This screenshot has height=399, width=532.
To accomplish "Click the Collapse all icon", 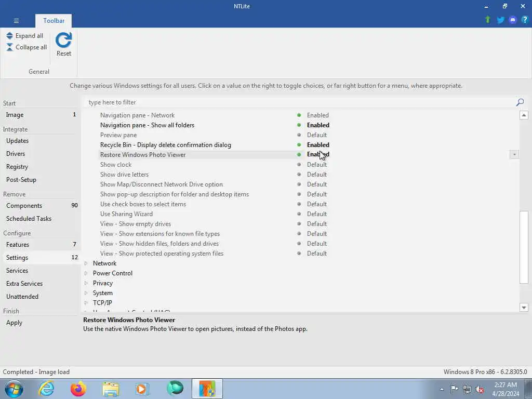I will (x=9, y=47).
